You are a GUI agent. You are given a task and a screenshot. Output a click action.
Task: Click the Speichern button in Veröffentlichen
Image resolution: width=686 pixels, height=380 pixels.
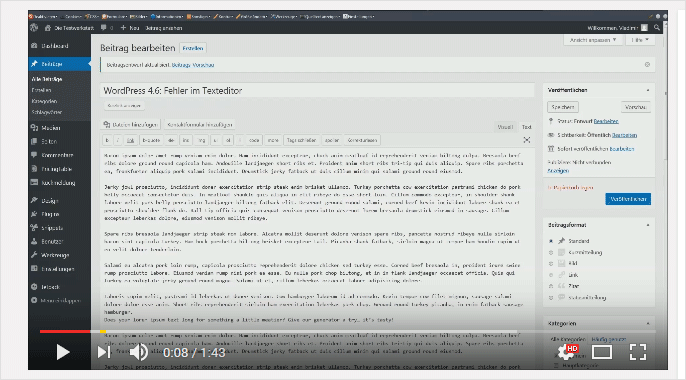[563, 107]
